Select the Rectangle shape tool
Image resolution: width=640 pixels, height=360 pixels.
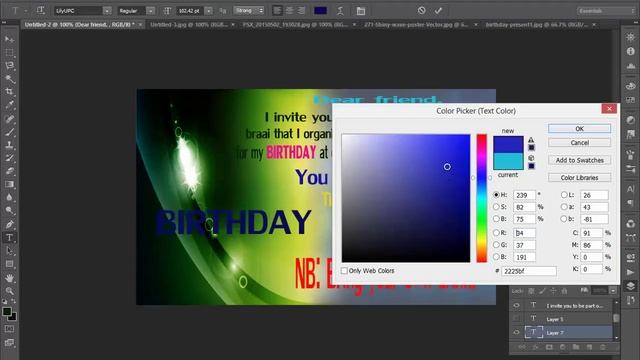pyautogui.click(x=9, y=264)
